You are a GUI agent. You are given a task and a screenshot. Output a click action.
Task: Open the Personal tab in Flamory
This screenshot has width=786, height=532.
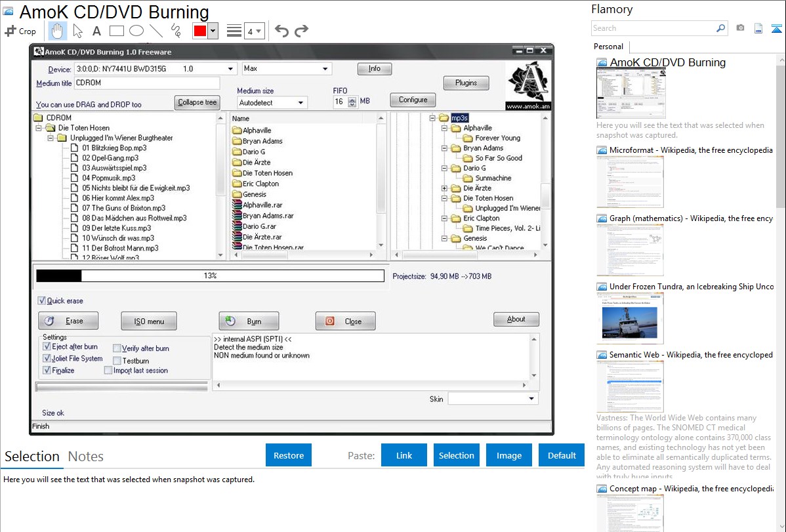click(608, 47)
